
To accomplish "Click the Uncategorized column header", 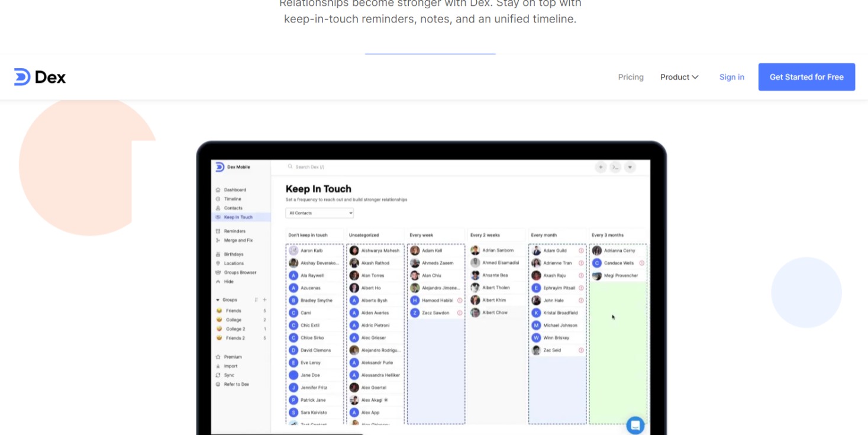I will (x=364, y=235).
